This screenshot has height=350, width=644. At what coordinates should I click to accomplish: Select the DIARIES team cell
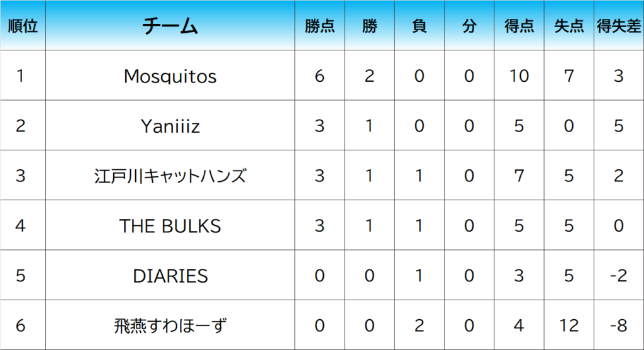click(170, 276)
